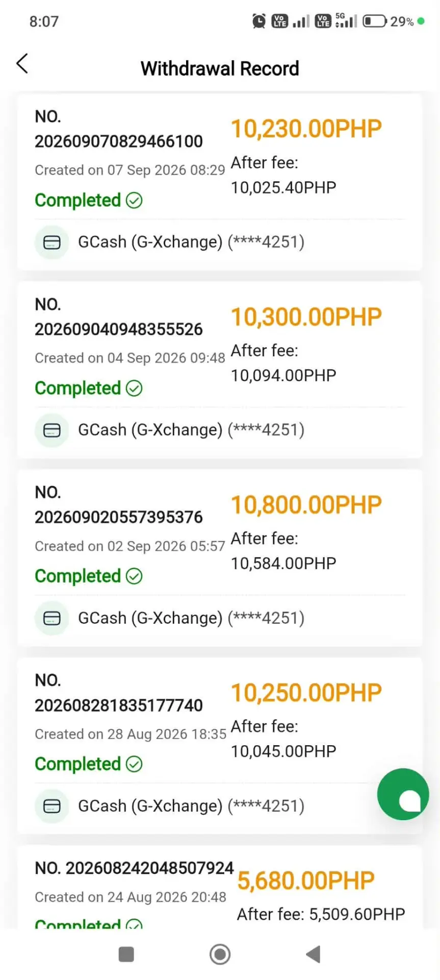
Task: Tap the card icon of the 10,250.00PHP withdrawal
Action: pyautogui.click(x=52, y=806)
